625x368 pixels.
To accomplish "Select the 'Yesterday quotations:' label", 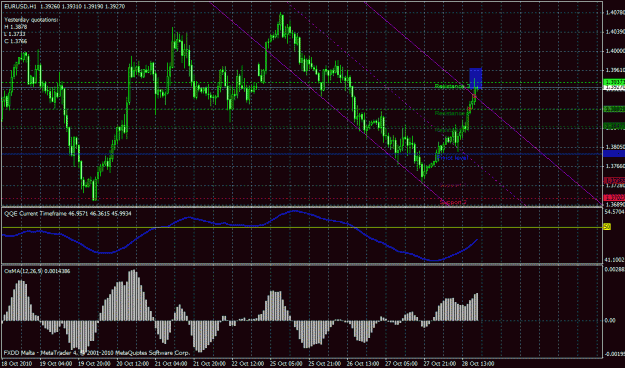I will 31,20.
